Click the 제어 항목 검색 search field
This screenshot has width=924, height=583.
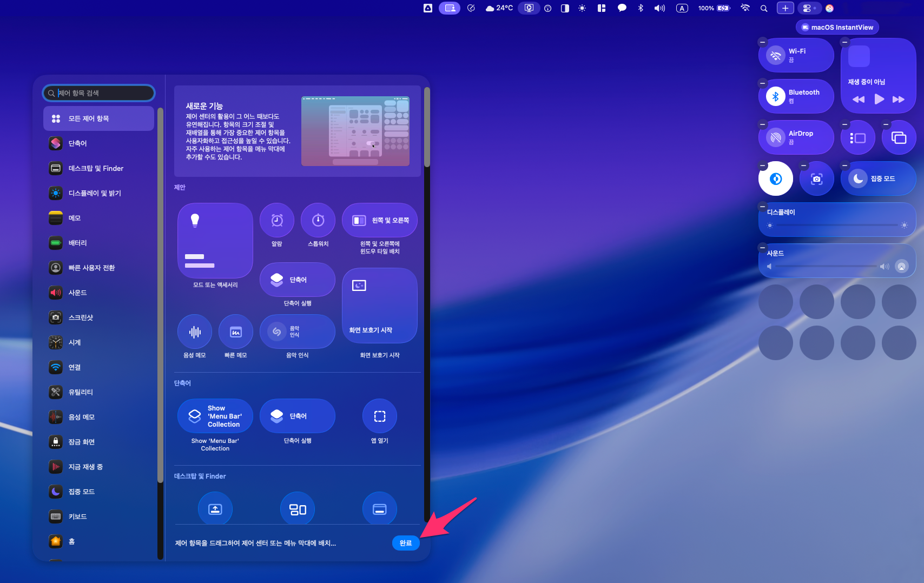pyautogui.click(x=98, y=93)
